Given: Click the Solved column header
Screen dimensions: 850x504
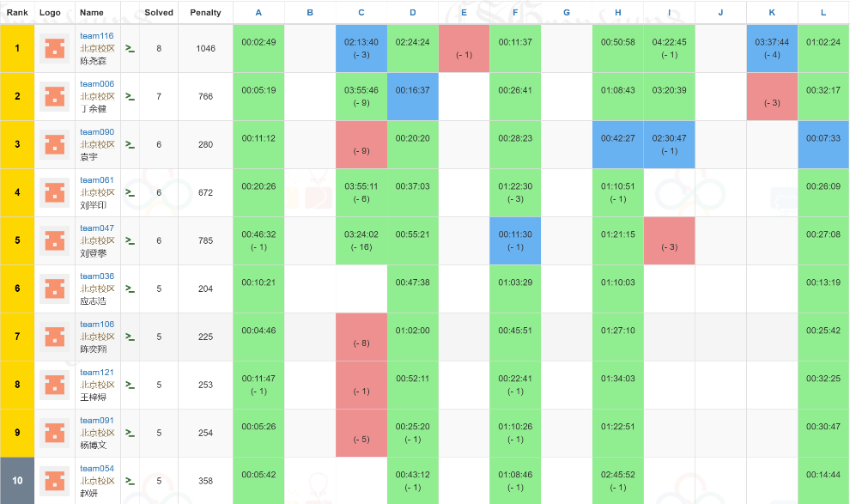Looking at the screenshot, I should pos(159,13).
